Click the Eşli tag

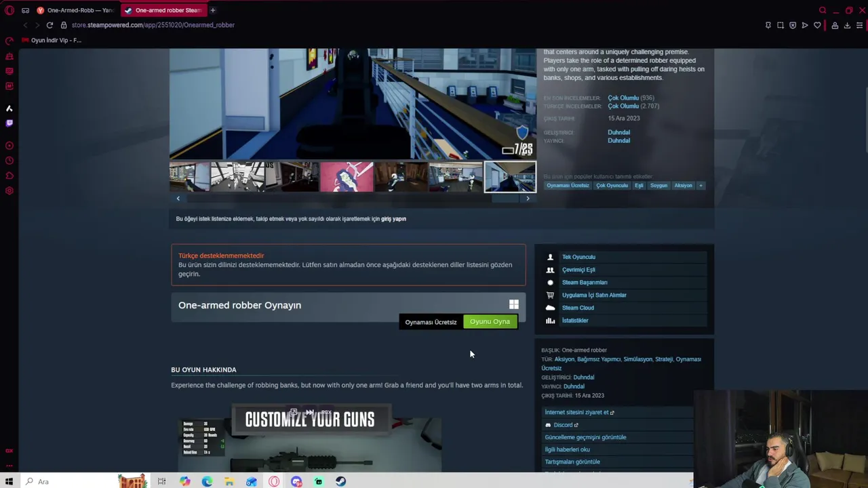pos(639,185)
